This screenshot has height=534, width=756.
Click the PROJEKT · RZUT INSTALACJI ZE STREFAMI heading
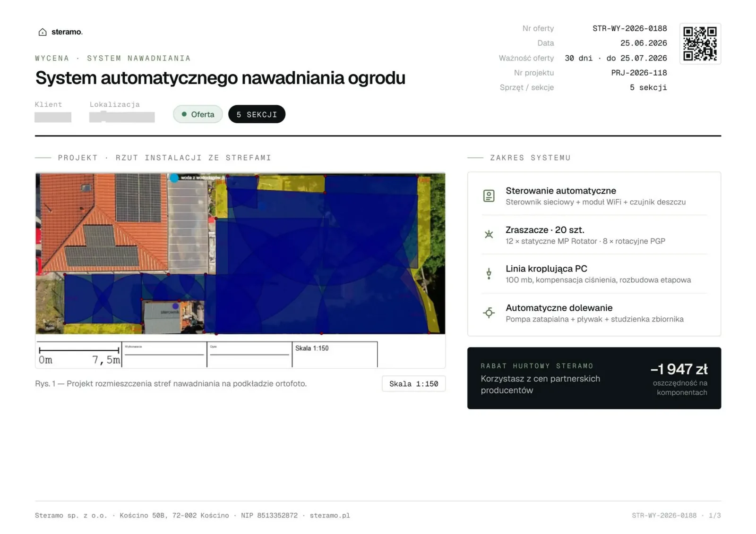[x=164, y=158]
